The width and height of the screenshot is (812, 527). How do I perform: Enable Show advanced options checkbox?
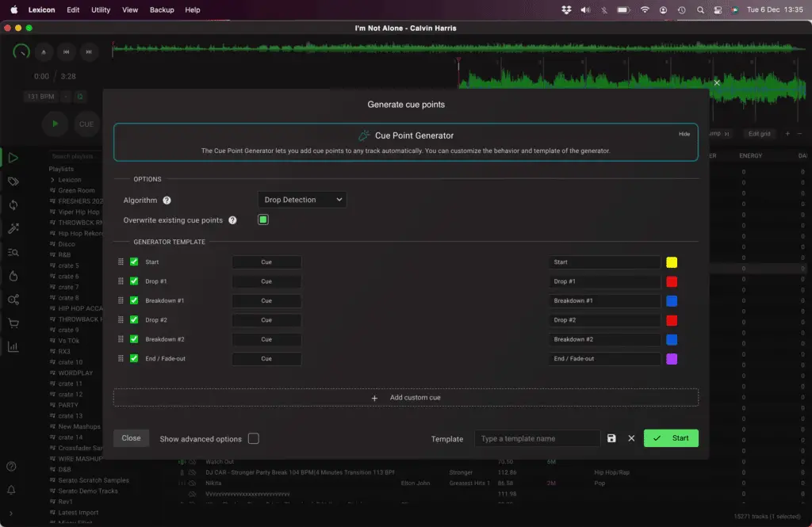pos(253,438)
